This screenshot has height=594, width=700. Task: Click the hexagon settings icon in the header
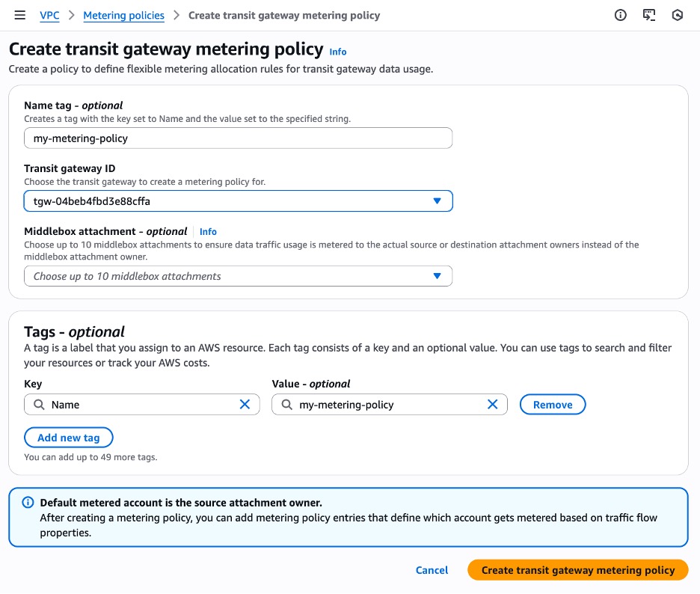(x=678, y=15)
